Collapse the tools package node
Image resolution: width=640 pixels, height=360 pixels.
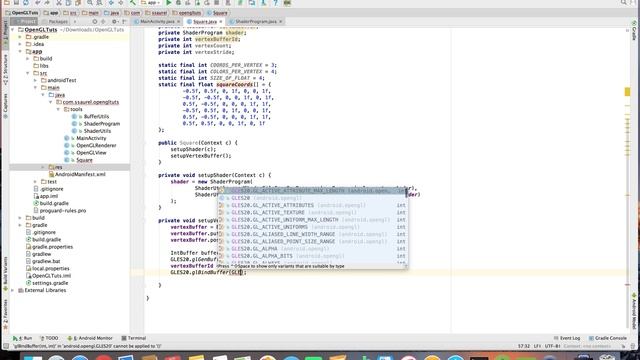(58, 109)
